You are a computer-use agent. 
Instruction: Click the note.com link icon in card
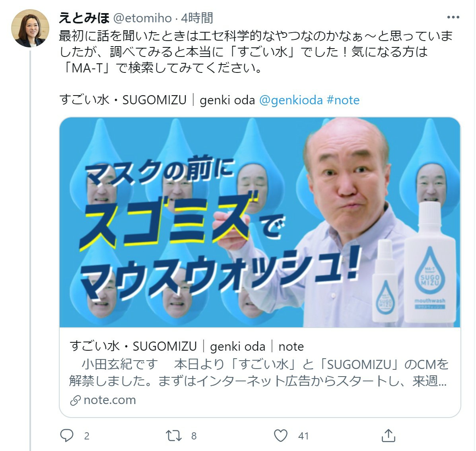click(x=75, y=400)
